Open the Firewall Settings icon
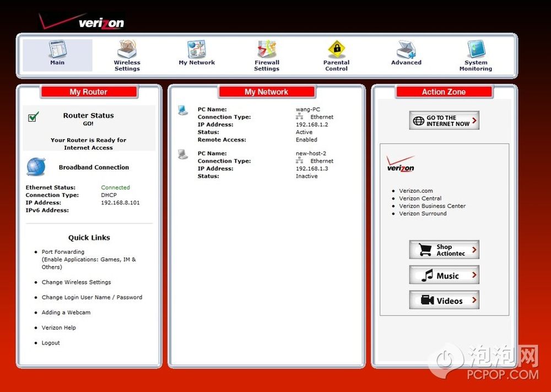 pos(267,49)
